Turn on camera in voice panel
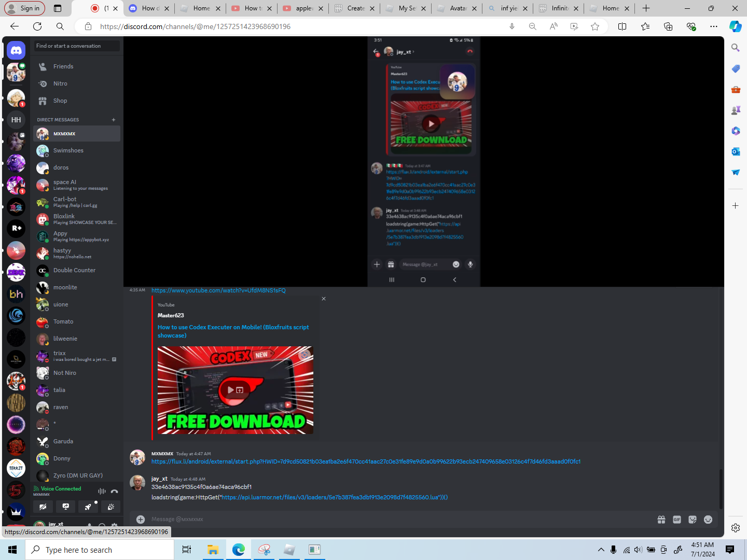 tap(43, 507)
